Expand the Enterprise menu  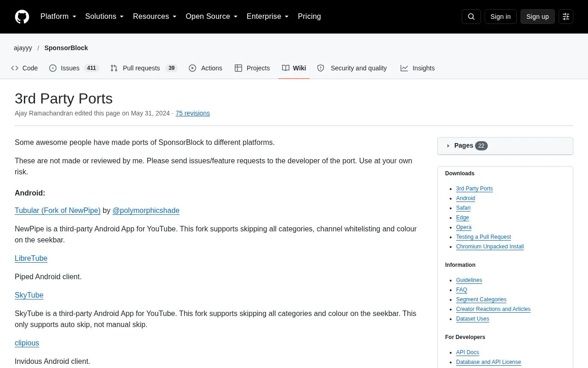pos(267,17)
